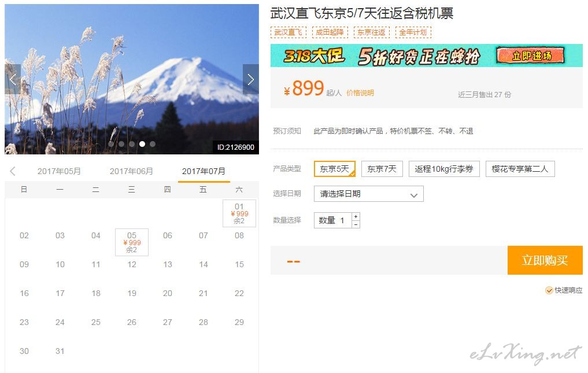Image resolution: width=588 pixels, height=373 pixels.
Task: Click the Mount Fuji product photo
Action: (132, 79)
